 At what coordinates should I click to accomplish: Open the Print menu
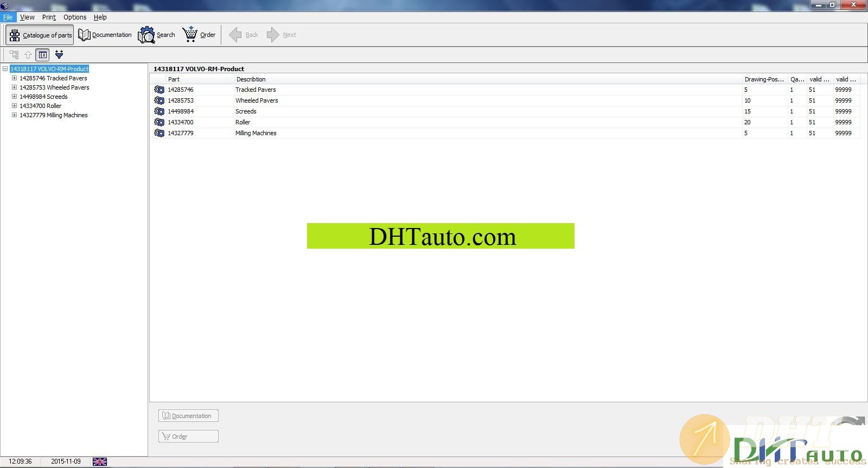tap(49, 17)
